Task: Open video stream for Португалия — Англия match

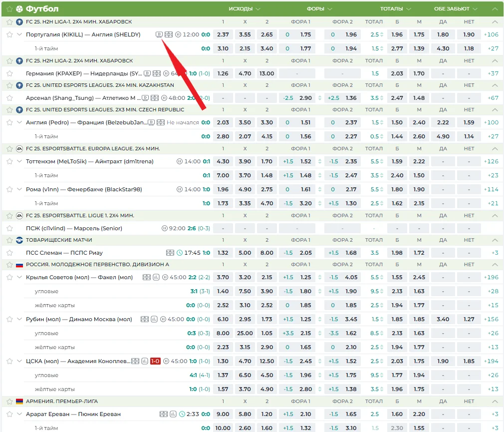Action: [159, 35]
